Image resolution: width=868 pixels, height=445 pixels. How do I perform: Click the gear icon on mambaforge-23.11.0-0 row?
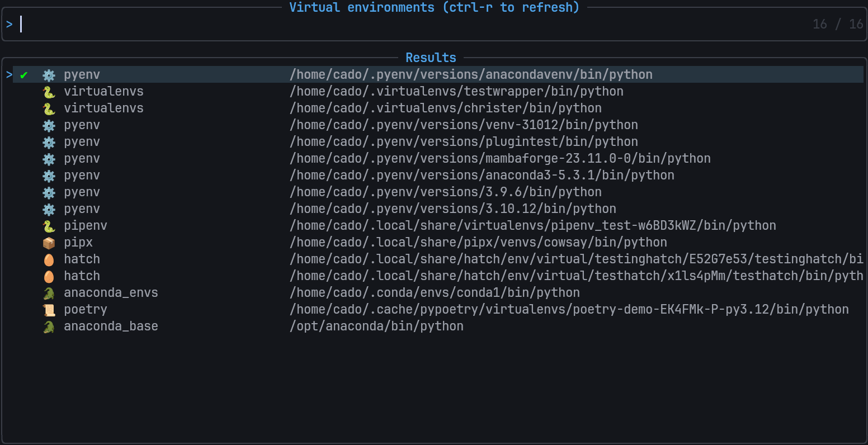[49, 159]
